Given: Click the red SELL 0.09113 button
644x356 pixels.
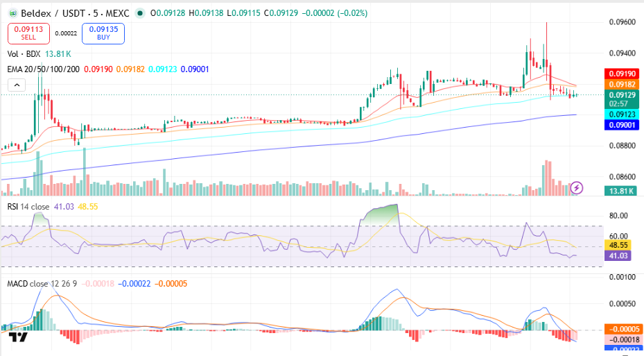Looking at the screenshot, I should click(x=28, y=33).
